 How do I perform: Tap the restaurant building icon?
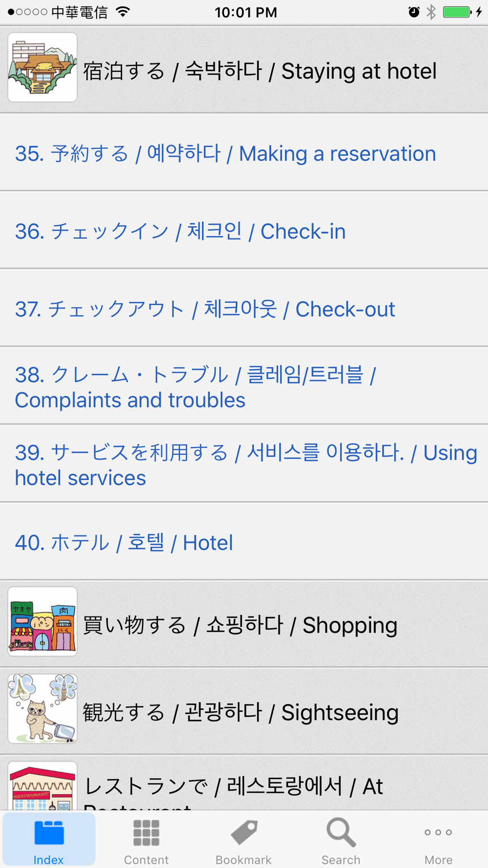[x=42, y=786]
